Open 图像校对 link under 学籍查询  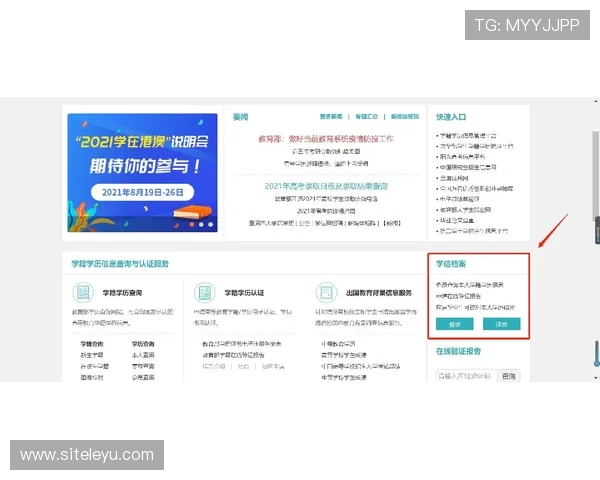[92, 377]
